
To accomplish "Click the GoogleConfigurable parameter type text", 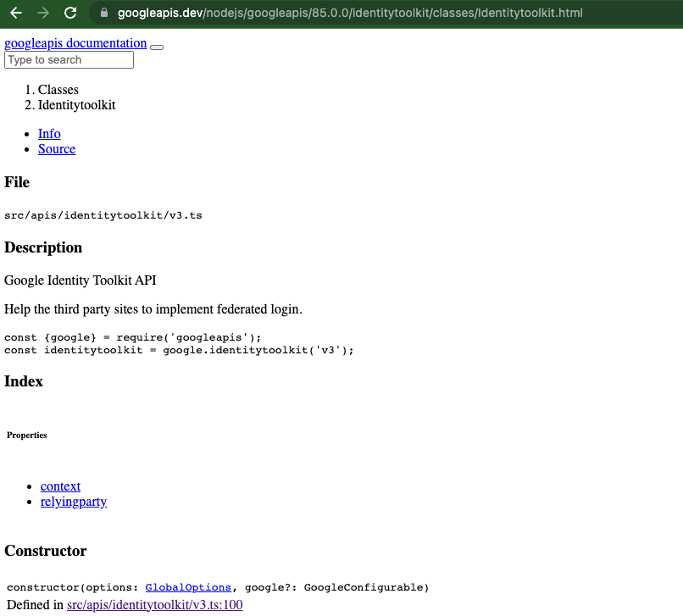I will pos(364,588).
